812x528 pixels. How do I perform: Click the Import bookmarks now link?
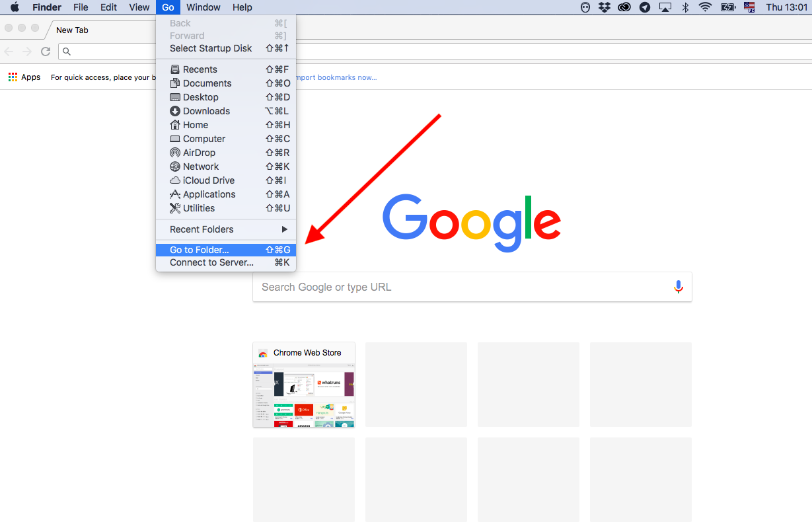337,77
